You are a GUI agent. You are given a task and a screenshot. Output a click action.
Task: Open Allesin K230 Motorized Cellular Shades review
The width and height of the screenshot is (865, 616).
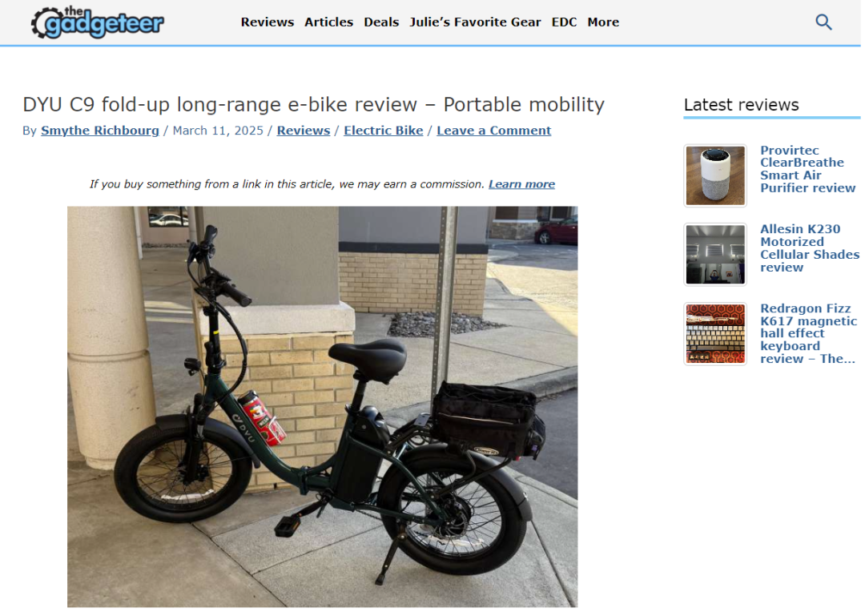(x=809, y=248)
